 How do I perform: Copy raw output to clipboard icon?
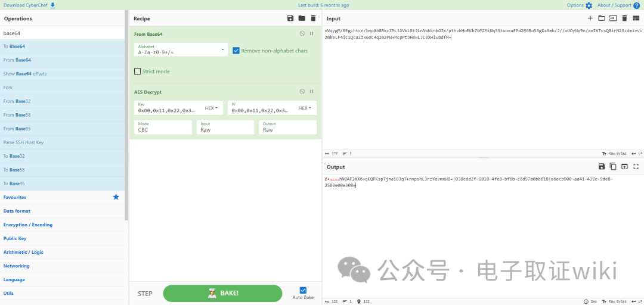[x=613, y=166]
